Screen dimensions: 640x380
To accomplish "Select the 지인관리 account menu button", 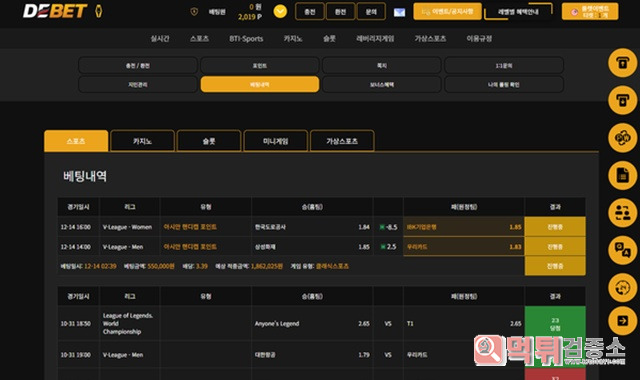I will point(138,84).
